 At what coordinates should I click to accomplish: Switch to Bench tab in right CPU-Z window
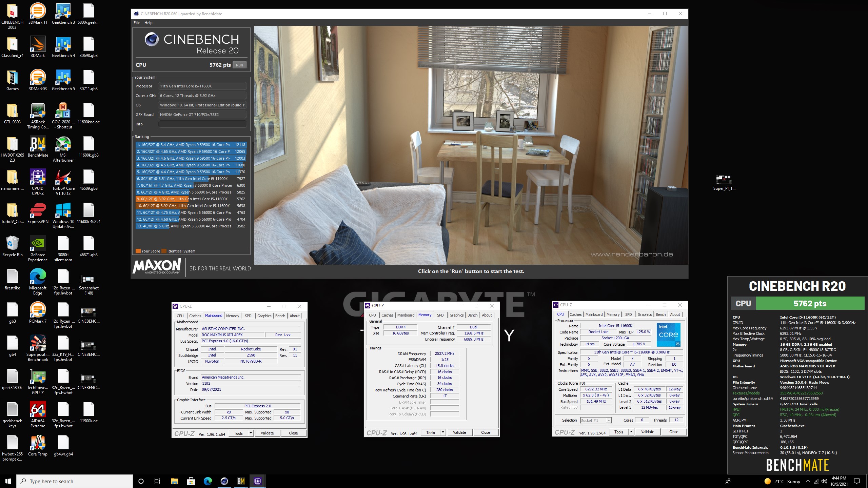tap(660, 314)
